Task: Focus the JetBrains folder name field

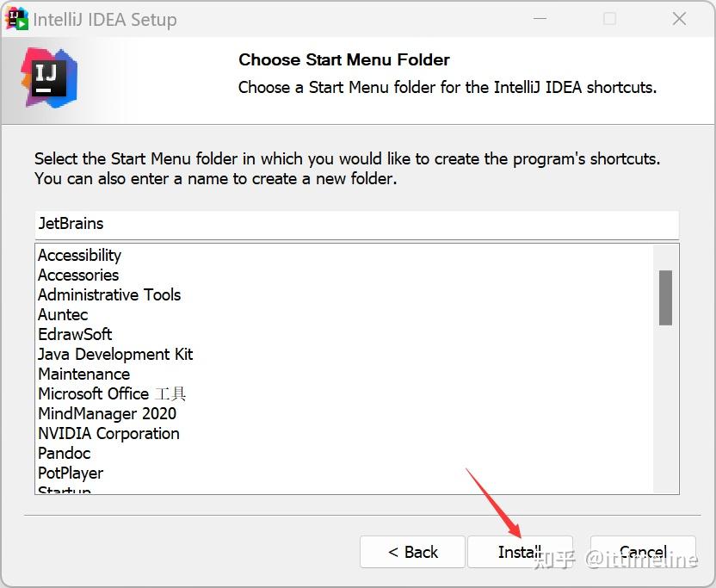Action: [x=356, y=224]
